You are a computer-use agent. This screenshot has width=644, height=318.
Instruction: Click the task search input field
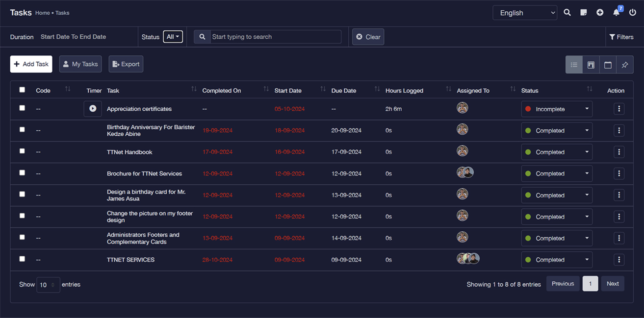click(x=275, y=37)
